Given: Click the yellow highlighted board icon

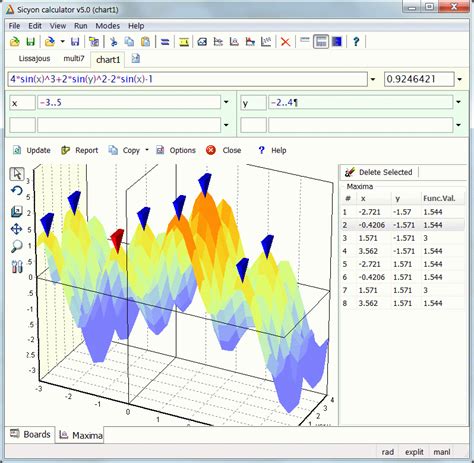Looking at the screenshot, I should [184, 42].
